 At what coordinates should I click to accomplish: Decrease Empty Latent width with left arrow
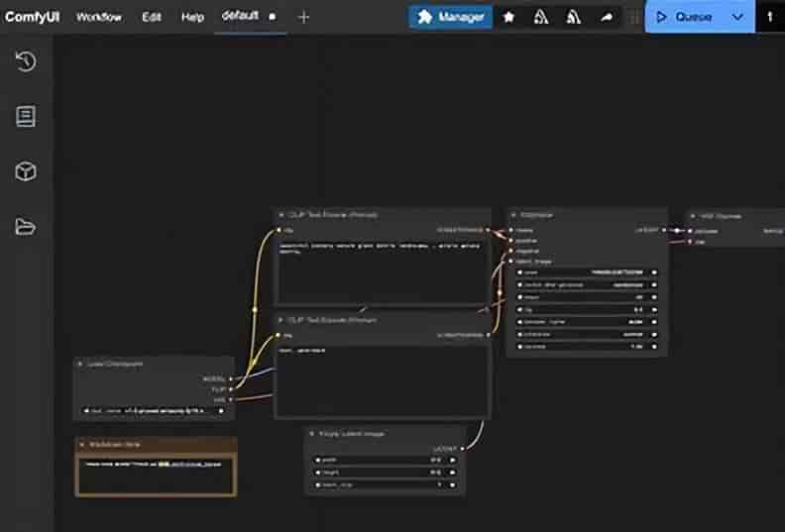pyautogui.click(x=317, y=460)
